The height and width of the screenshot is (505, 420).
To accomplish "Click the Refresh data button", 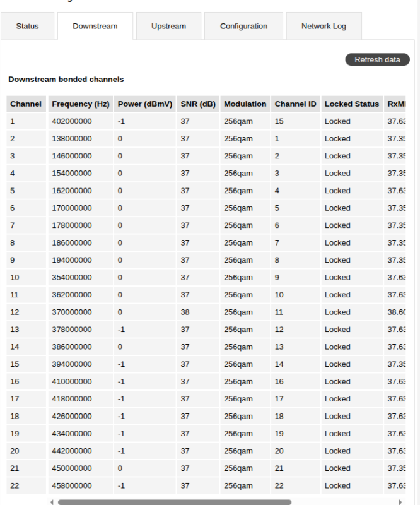I will 377,59.
